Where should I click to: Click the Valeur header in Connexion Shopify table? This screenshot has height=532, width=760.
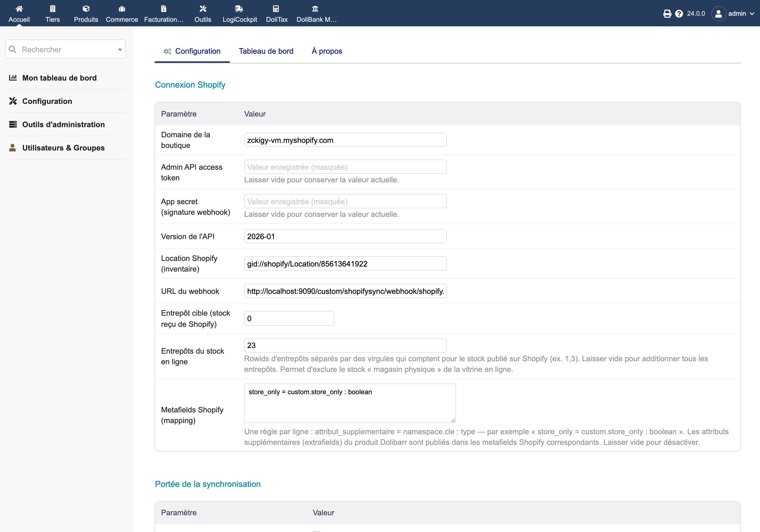255,114
